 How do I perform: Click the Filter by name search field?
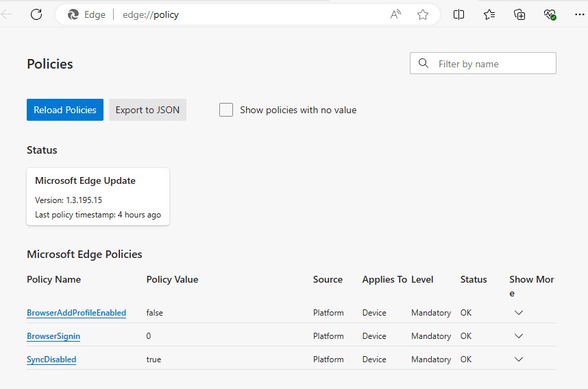tap(483, 63)
